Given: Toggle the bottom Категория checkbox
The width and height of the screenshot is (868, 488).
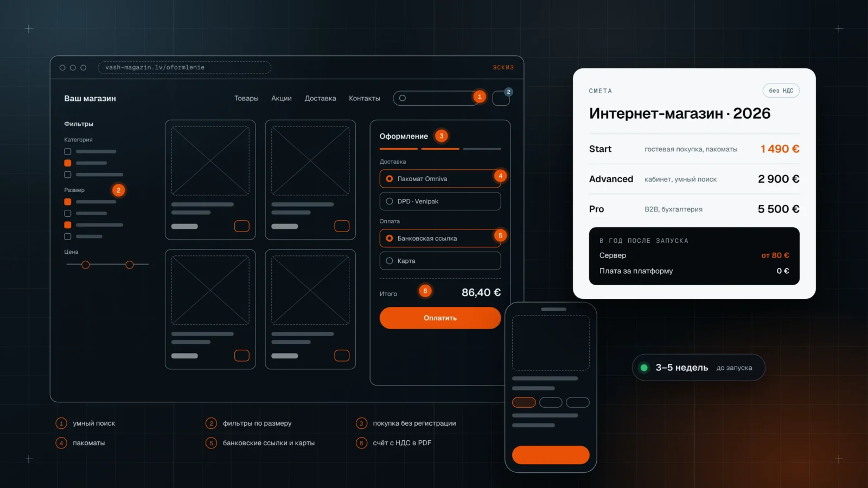Looking at the screenshot, I should click(68, 175).
